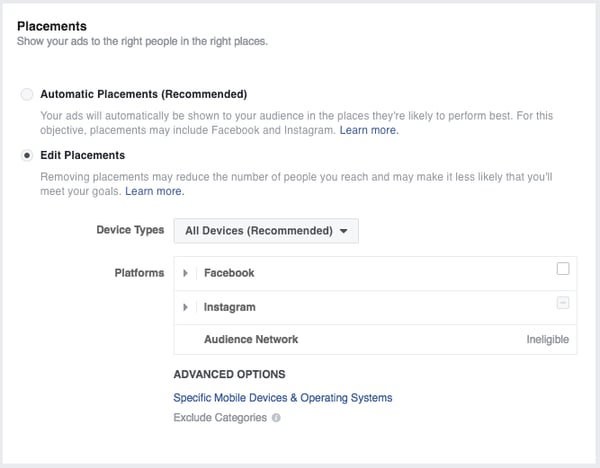600x468 pixels.
Task: Toggle the Instagram platform checkbox
Action: 563,304
